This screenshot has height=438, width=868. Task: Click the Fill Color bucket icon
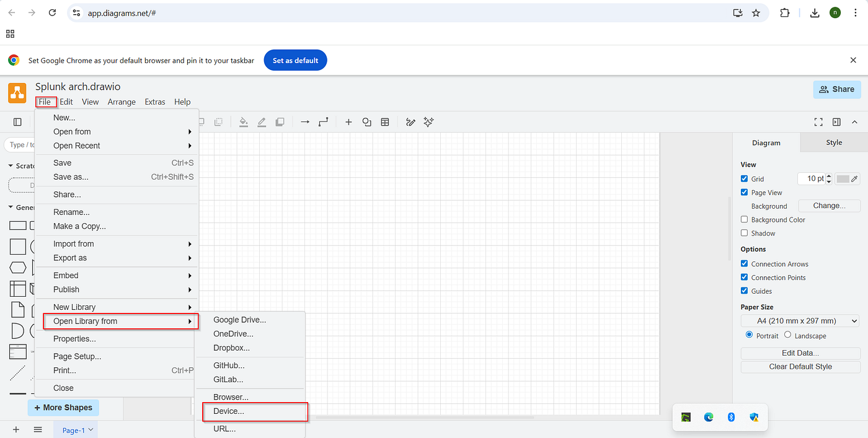(244, 122)
